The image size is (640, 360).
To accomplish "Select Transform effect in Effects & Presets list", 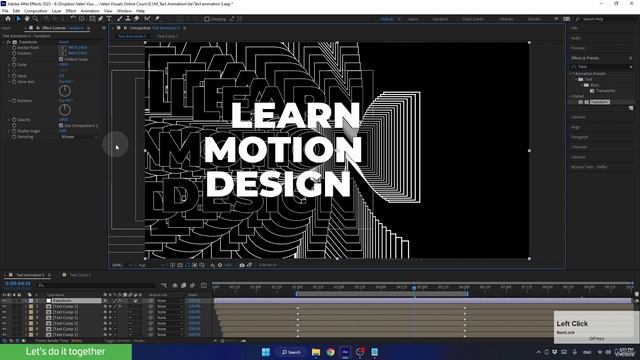I will (x=600, y=102).
